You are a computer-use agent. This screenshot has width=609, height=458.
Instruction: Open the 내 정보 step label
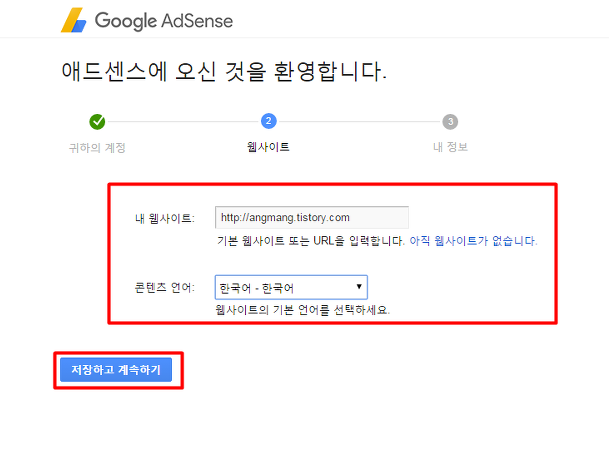coord(450,147)
